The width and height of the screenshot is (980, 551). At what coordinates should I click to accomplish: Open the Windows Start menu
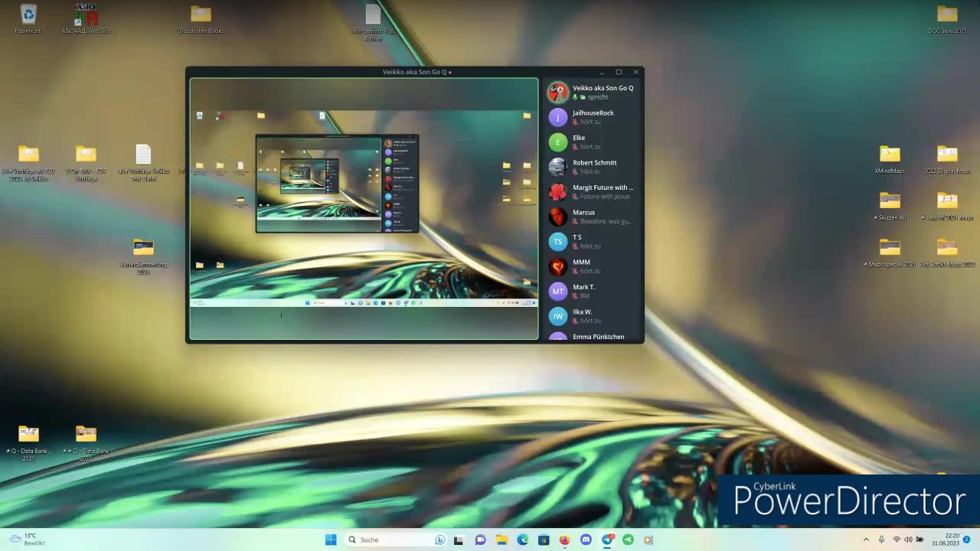[331, 540]
